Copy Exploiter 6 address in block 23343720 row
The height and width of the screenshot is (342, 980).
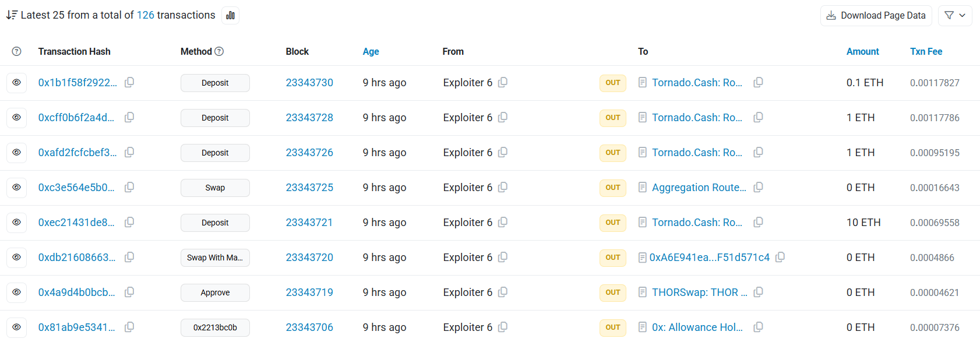pyautogui.click(x=503, y=257)
